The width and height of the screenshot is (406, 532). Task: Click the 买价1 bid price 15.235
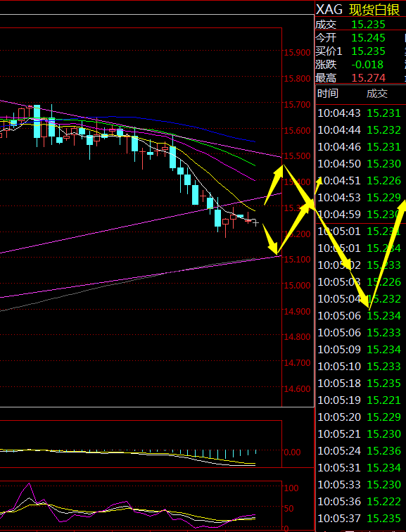coord(368,51)
